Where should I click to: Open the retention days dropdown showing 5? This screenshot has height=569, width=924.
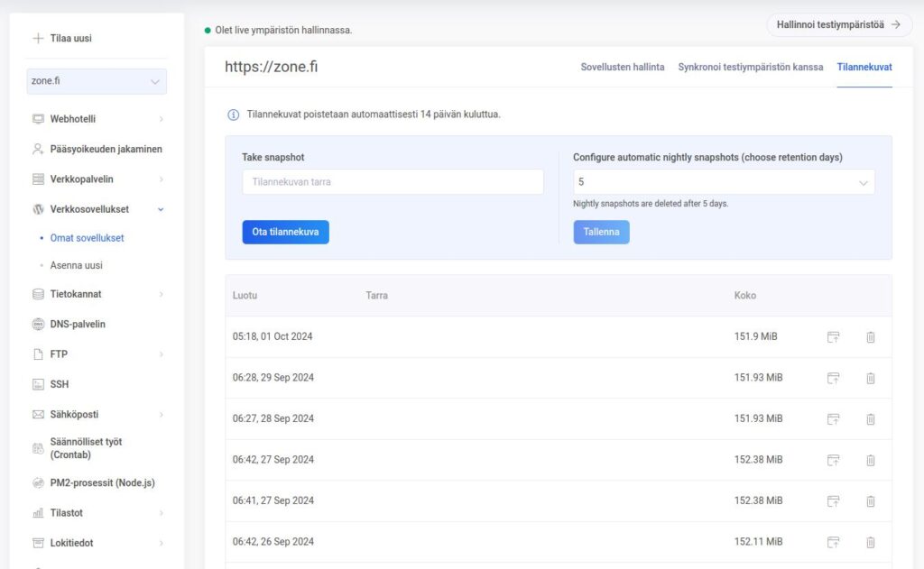coord(724,182)
